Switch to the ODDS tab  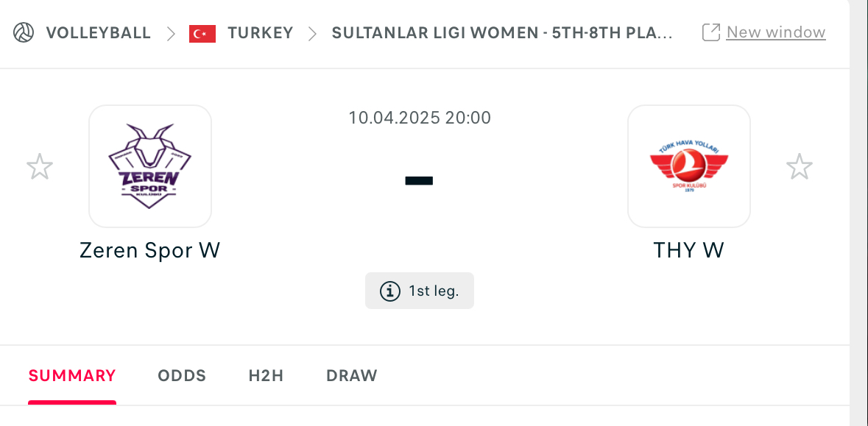(182, 376)
